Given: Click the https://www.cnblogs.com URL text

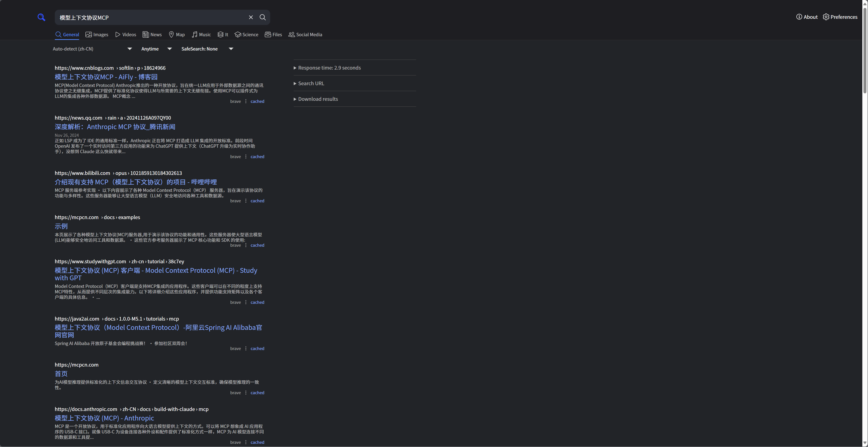Looking at the screenshot, I should click(84, 68).
